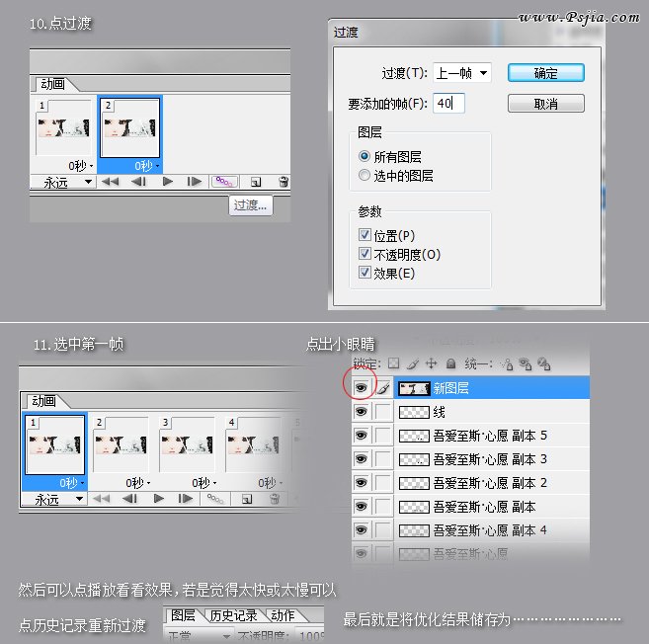Open the 过渡(T) 上一帧 dropdown
The height and width of the screenshot is (644, 649).
[462, 73]
